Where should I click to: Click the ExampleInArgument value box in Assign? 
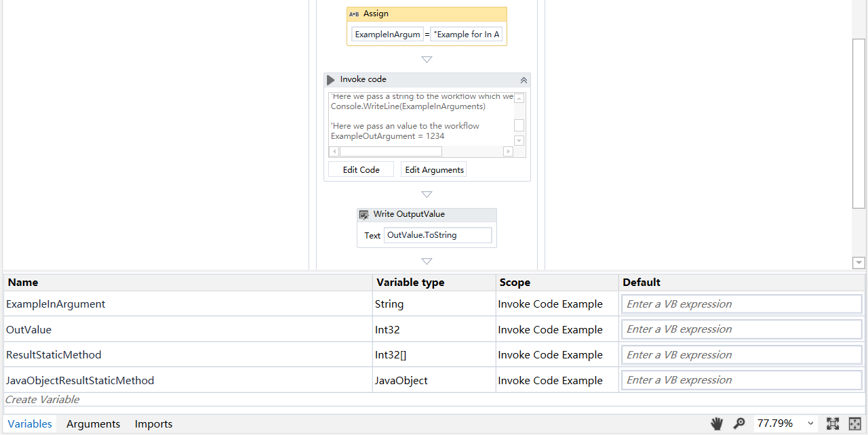387,34
